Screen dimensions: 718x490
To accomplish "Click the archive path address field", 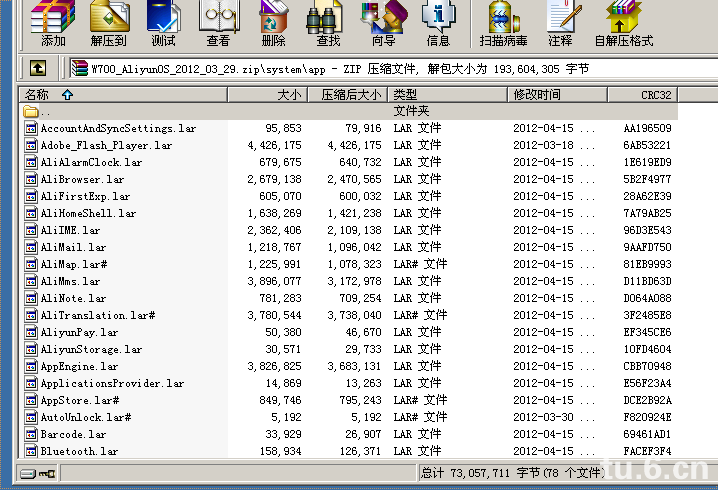I will (394, 69).
